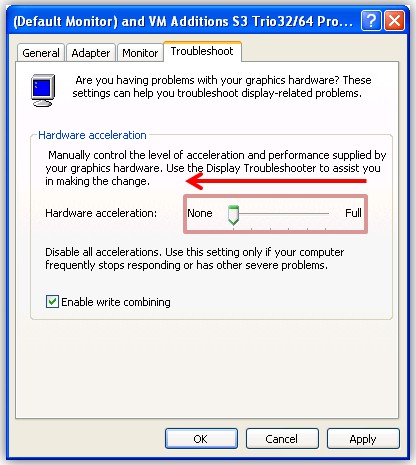Click the 'None' slider label
This screenshot has height=465, width=416.
coord(200,213)
